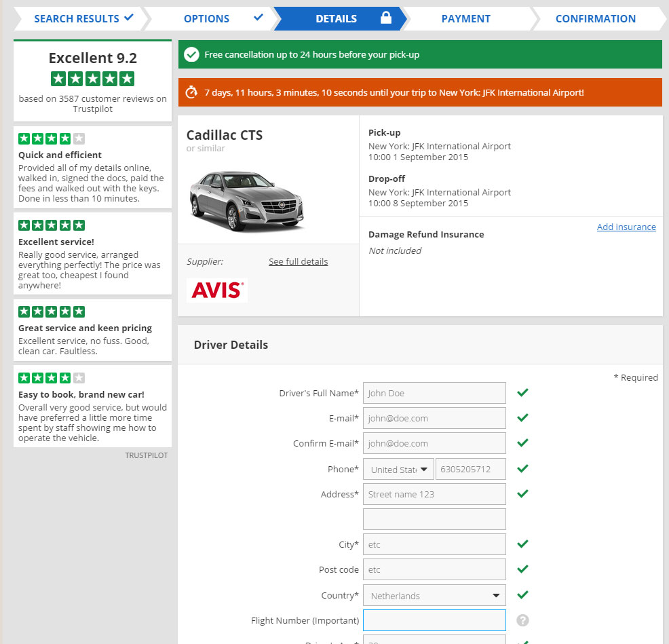Image resolution: width=669 pixels, height=644 pixels.
Task: Jump to the Payment step
Action: tap(465, 19)
